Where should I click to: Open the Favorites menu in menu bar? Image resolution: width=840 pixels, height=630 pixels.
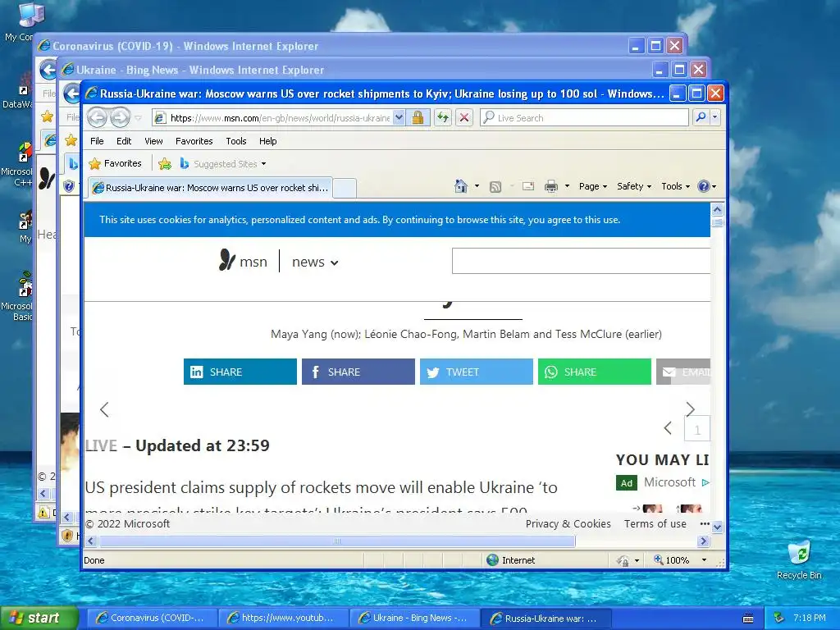coord(194,141)
